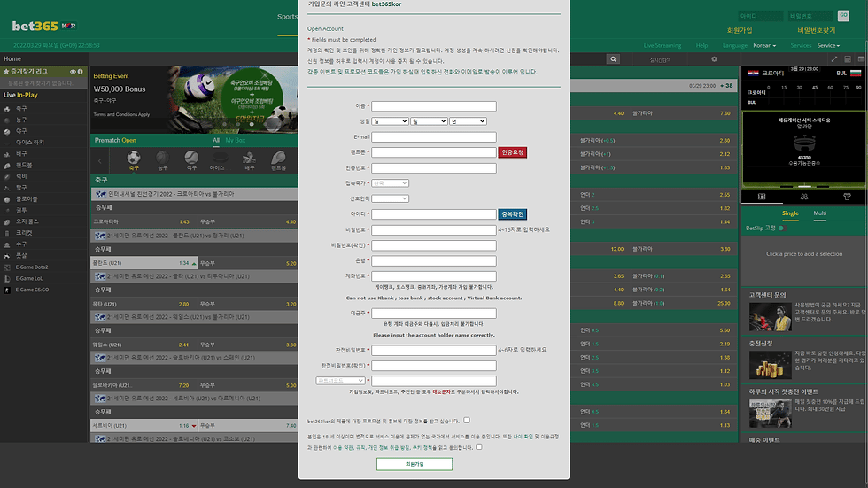
Task: Click the expand arrows icon above match tracker
Action: (x=834, y=59)
